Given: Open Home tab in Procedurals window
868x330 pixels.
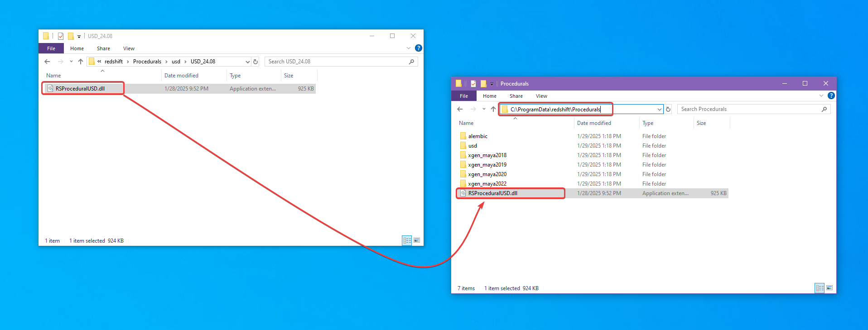Looking at the screenshot, I should (x=490, y=96).
